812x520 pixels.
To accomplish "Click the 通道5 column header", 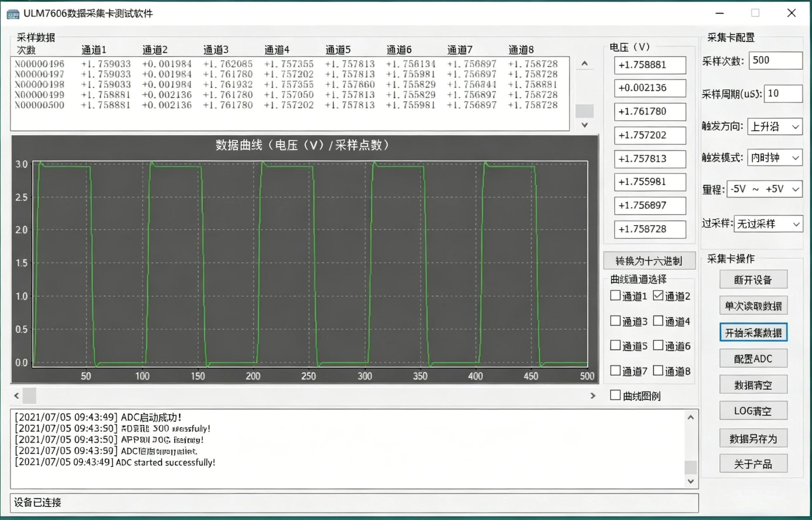I will pos(338,50).
